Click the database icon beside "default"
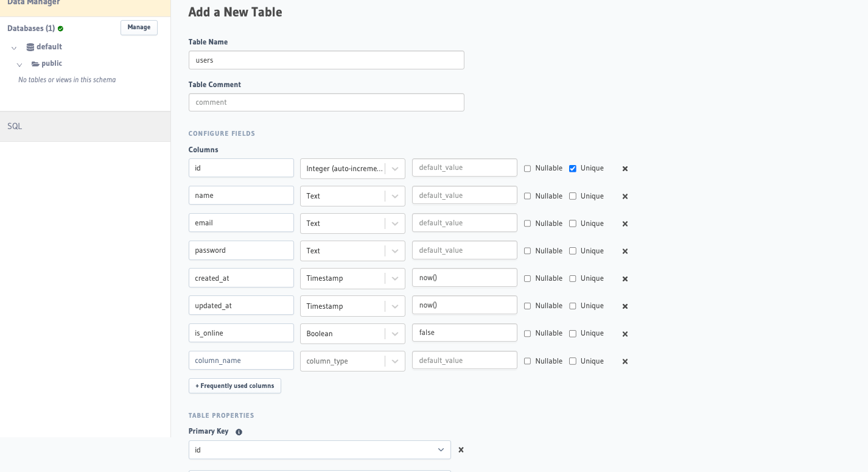 pos(29,46)
